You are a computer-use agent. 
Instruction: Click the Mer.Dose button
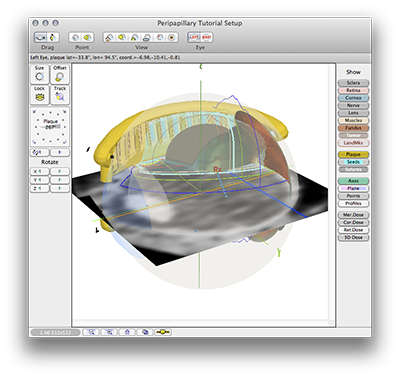(353, 215)
